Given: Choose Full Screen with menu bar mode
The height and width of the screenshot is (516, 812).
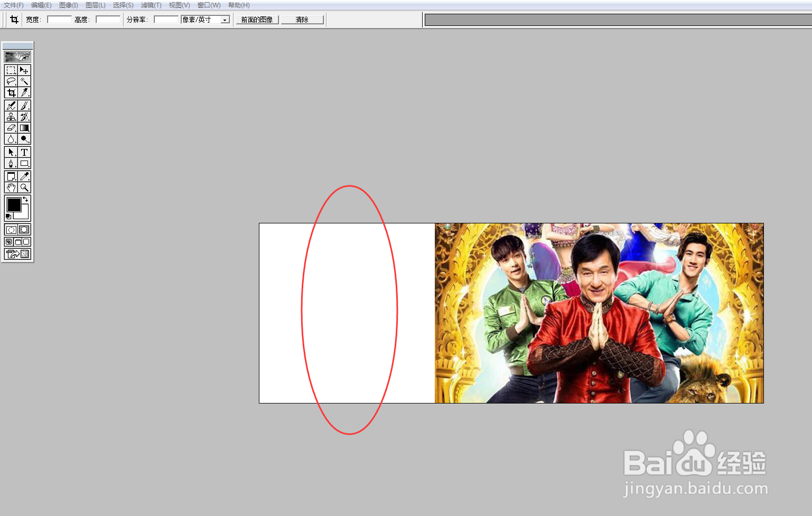Looking at the screenshot, I should click(17, 242).
